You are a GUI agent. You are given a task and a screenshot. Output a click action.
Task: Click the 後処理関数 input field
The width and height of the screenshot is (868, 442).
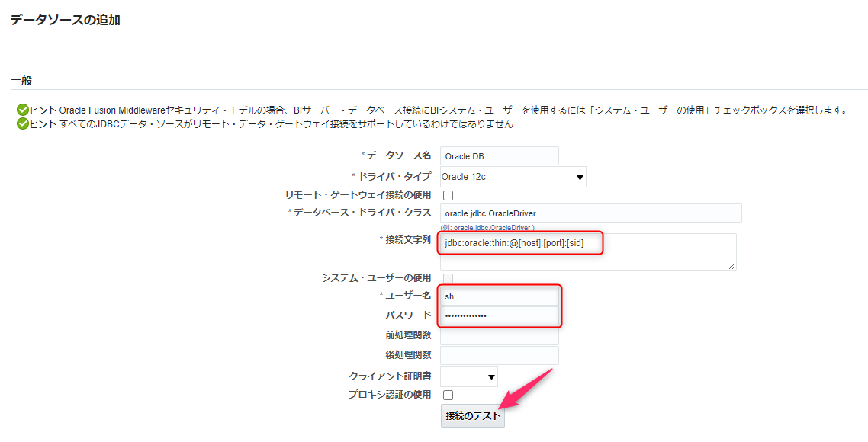500,355
